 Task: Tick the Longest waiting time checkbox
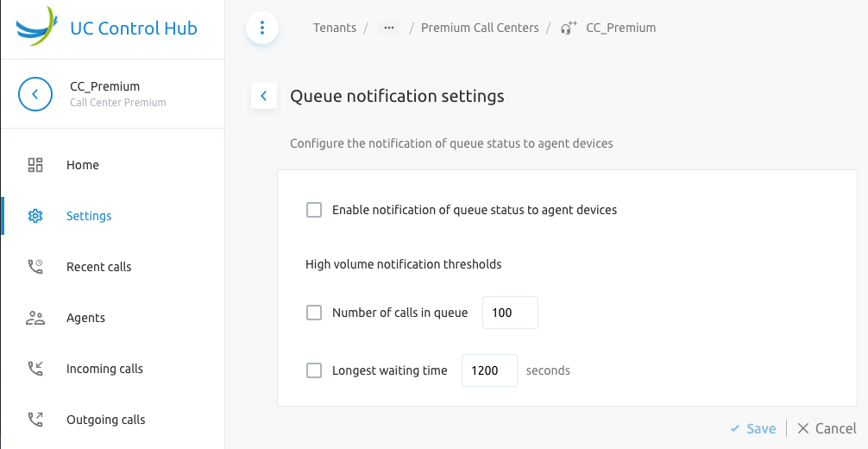(x=314, y=370)
